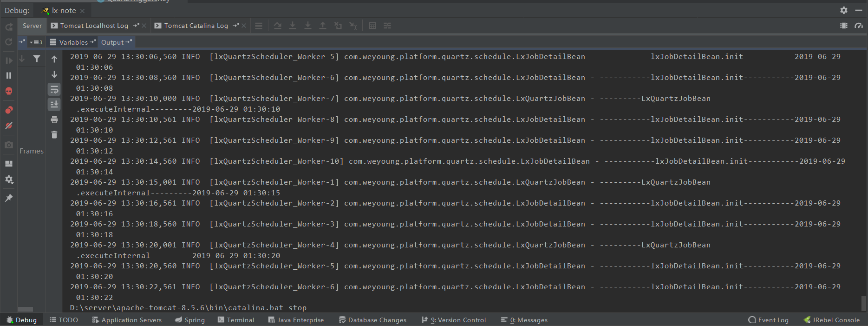The image size is (868, 326).
Task: Toggle Soft-Wrap in the console
Action: [54, 89]
